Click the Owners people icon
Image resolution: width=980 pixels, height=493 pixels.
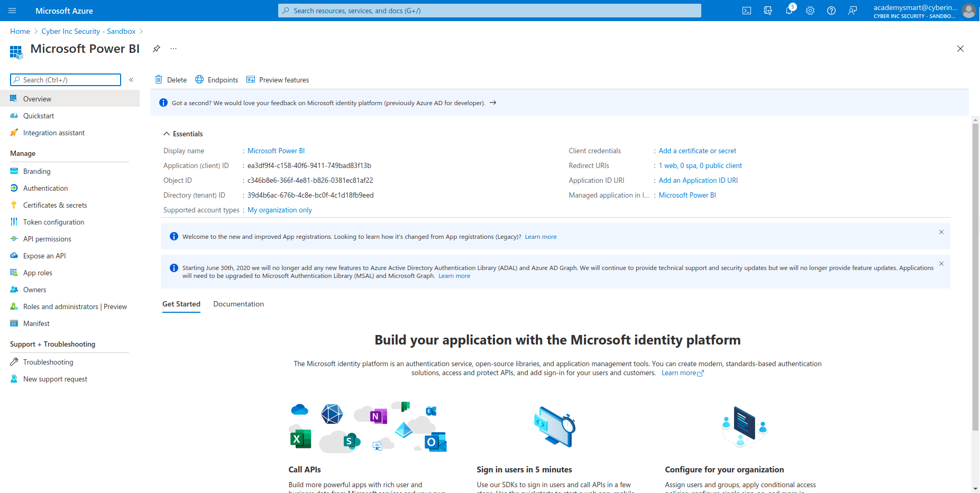[x=14, y=290]
